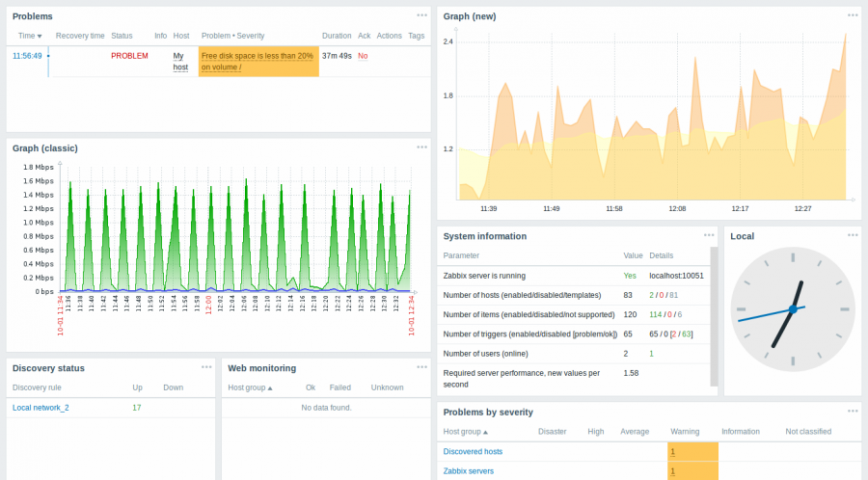Open the System information widget menu
Image resolution: width=868 pixels, height=480 pixels.
coord(709,235)
